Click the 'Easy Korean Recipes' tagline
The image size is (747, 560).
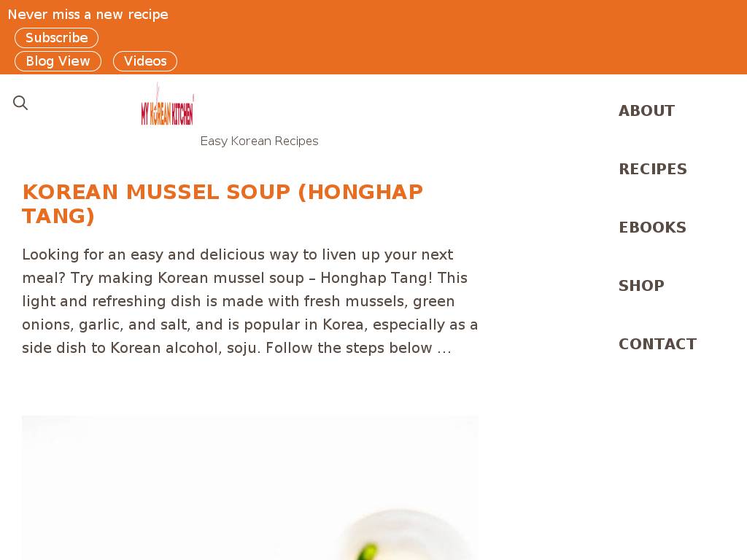(x=259, y=141)
